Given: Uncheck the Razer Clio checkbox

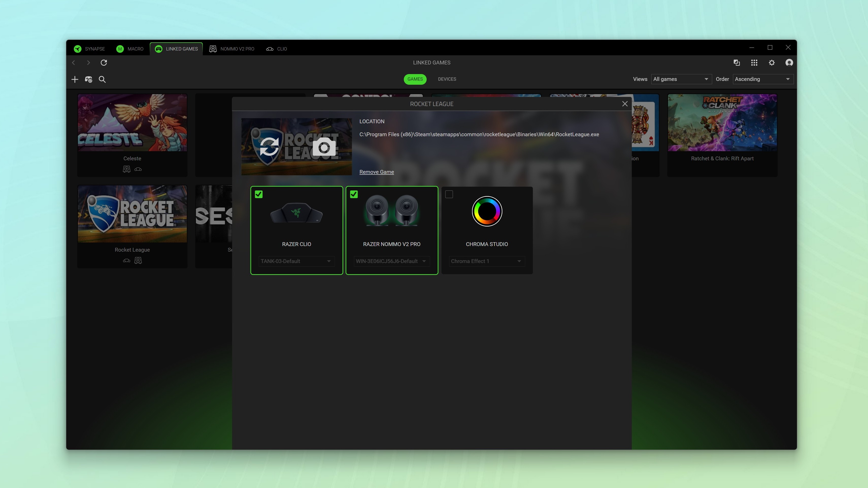Looking at the screenshot, I should 259,194.
